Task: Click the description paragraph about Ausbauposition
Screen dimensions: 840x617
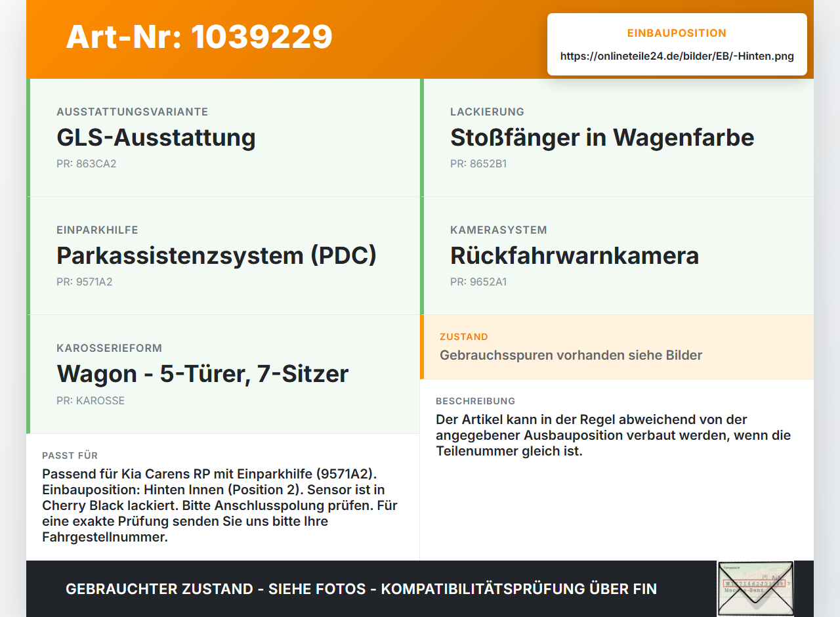Action: 614,435
